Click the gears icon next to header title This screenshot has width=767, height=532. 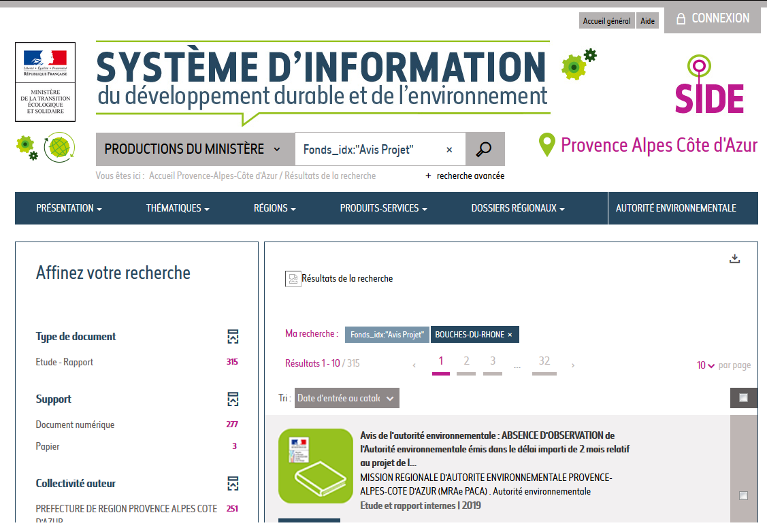(579, 64)
